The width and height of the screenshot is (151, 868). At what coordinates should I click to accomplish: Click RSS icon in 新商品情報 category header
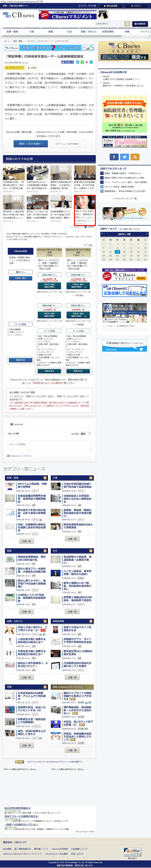(x=91, y=621)
